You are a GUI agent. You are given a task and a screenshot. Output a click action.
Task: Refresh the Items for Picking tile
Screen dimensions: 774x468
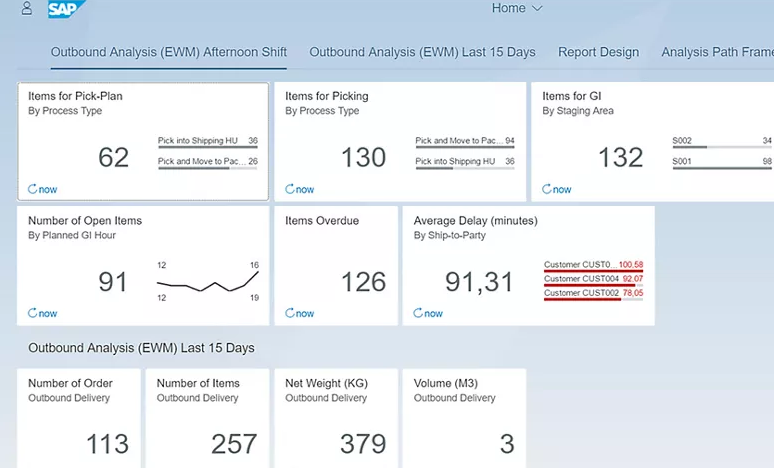(x=300, y=189)
